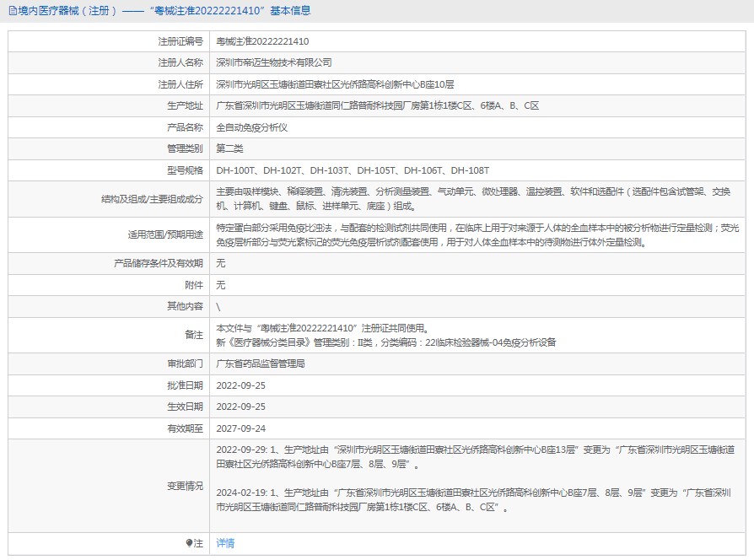Click the document icon beside the page title

[11, 11]
